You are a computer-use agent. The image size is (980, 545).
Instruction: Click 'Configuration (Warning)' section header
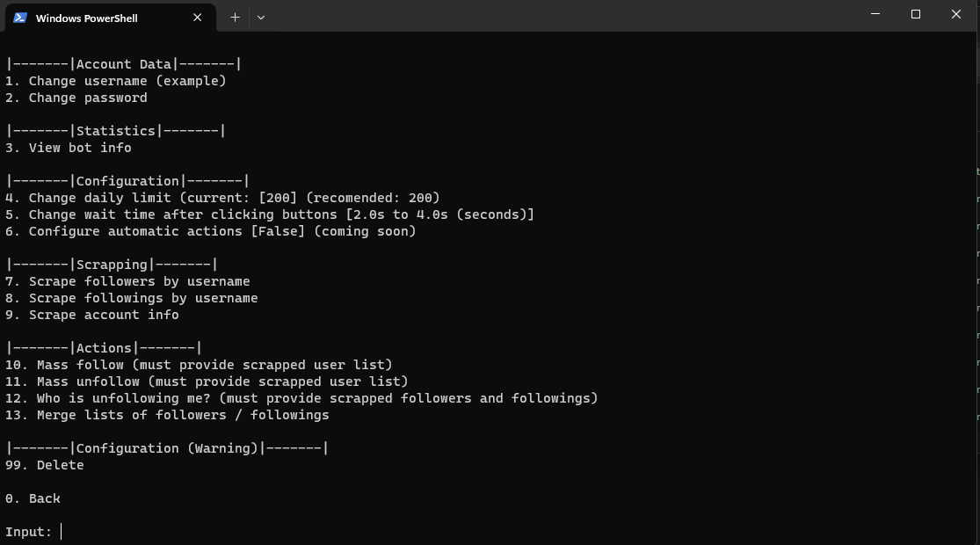pos(167,449)
